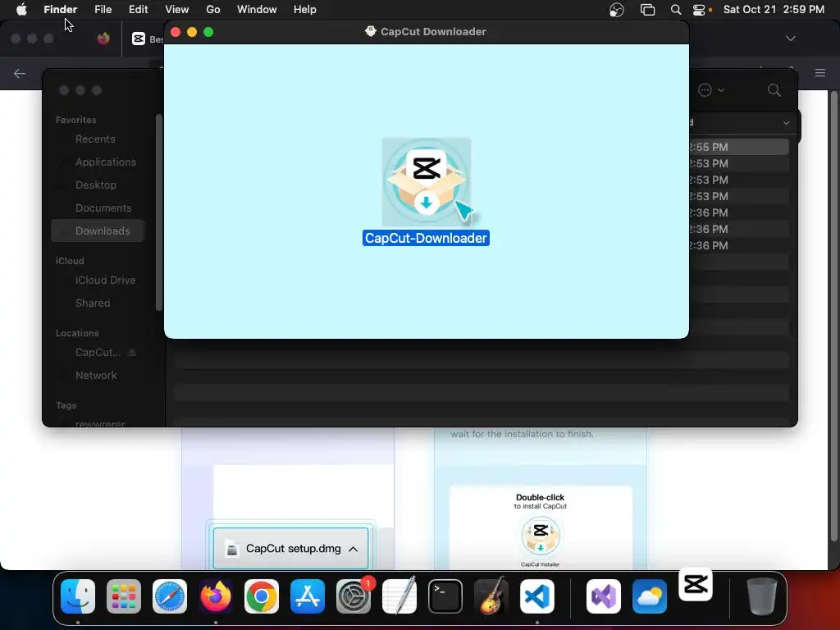Open the Go menu
The image size is (840, 630).
click(x=213, y=10)
